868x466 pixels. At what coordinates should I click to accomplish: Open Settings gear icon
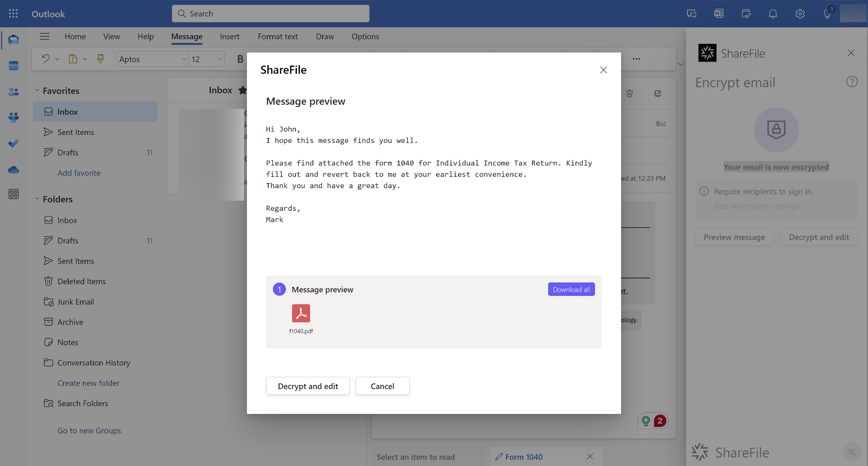point(800,14)
